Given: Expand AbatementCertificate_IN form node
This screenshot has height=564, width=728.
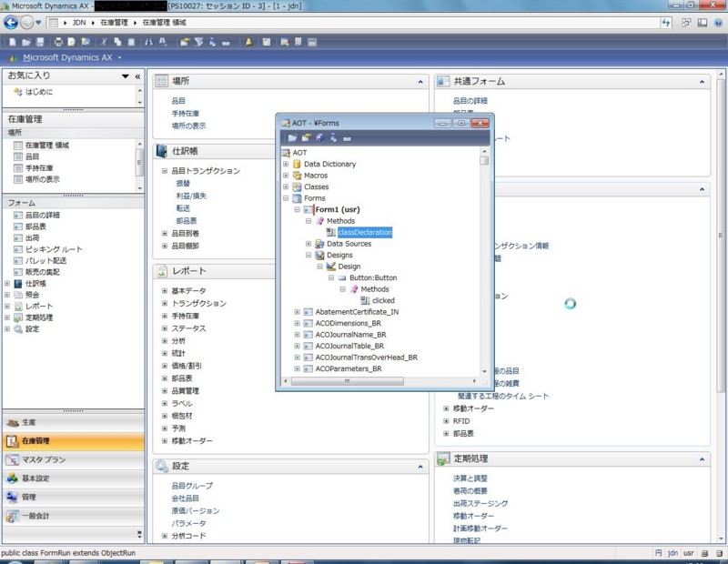Looking at the screenshot, I should click(x=298, y=312).
